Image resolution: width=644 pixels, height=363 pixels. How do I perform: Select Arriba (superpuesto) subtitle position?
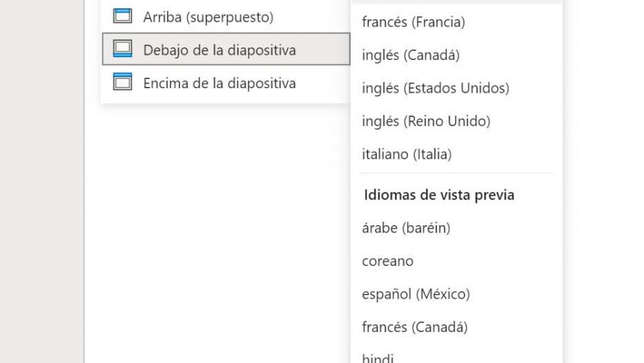pos(226,17)
